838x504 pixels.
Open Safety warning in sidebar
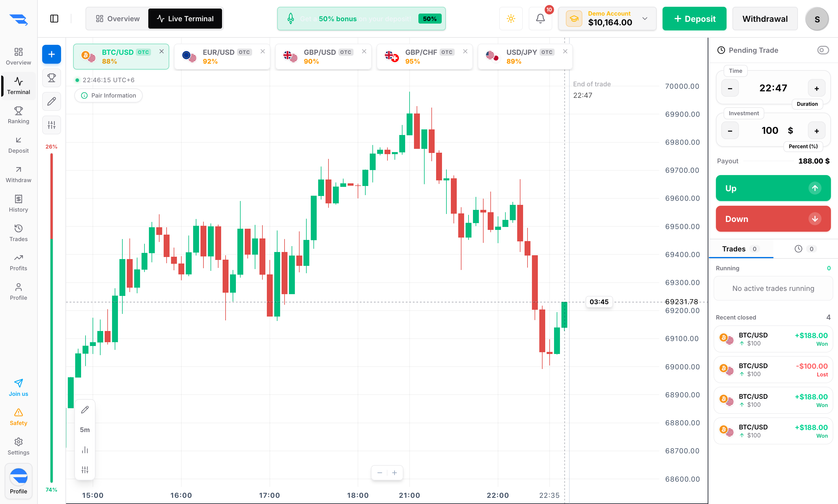pyautogui.click(x=18, y=417)
